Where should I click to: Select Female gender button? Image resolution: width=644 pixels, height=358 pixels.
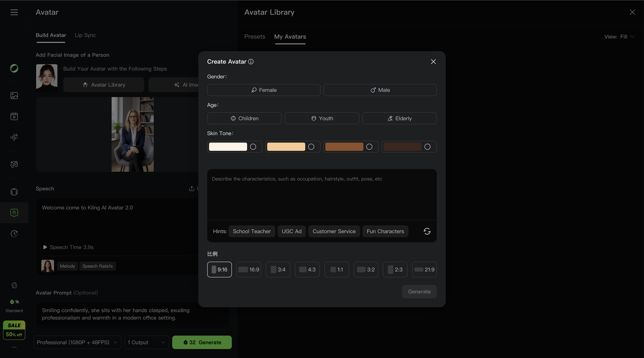coord(263,90)
